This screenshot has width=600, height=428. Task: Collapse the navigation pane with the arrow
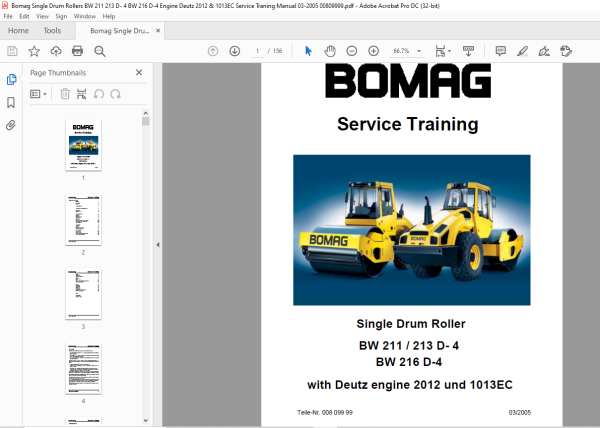(158, 245)
